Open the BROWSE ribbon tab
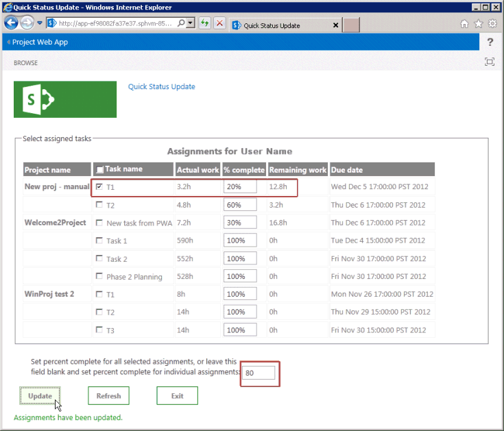The image size is (504, 431). (x=26, y=63)
